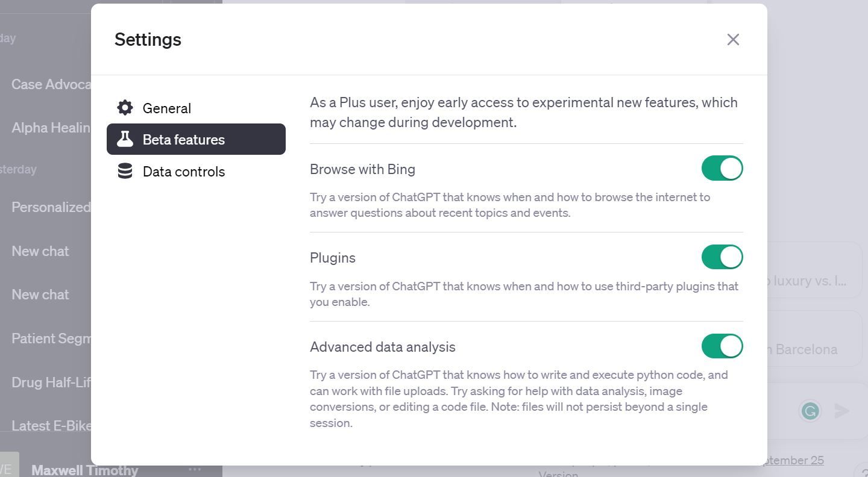Open the Data controls section
The image size is (868, 477).
(x=183, y=171)
